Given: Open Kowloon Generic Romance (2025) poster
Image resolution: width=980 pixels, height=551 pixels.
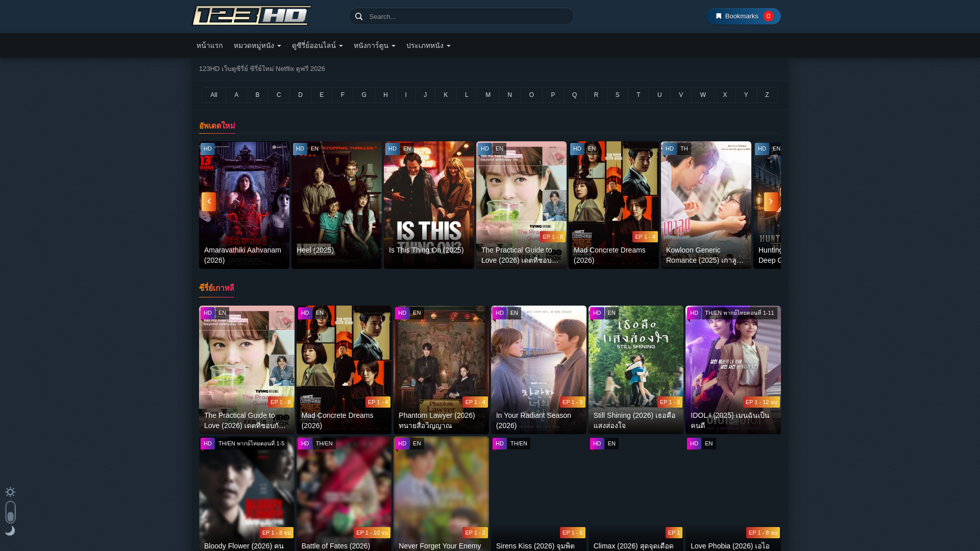Looking at the screenshot, I should (x=706, y=205).
